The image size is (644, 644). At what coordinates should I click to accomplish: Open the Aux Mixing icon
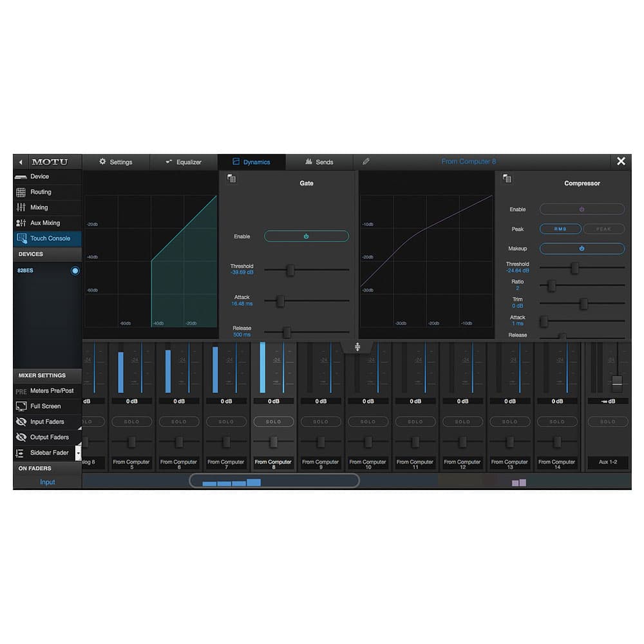(21, 223)
